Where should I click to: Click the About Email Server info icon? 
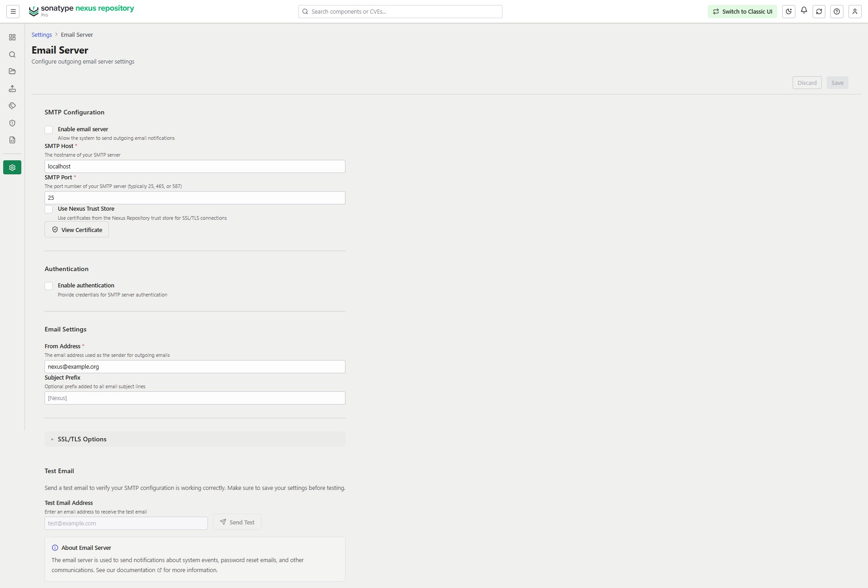click(x=55, y=548)
